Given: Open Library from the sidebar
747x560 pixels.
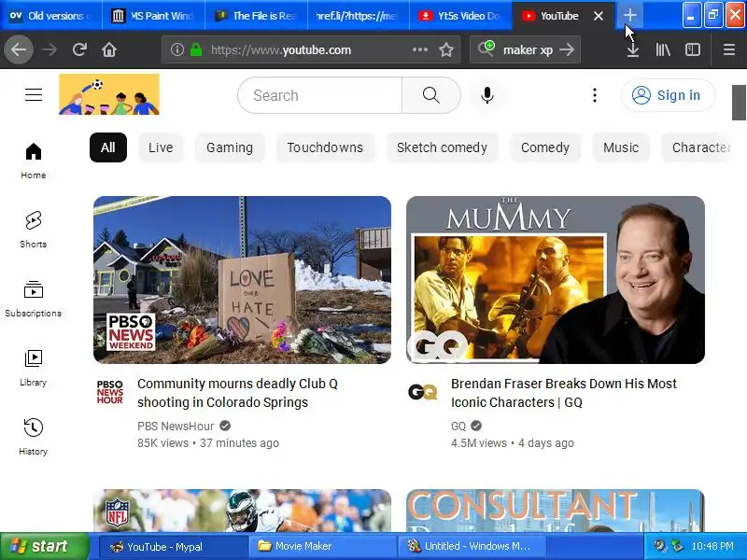Looking at the screenshot, I should (34, 368).
